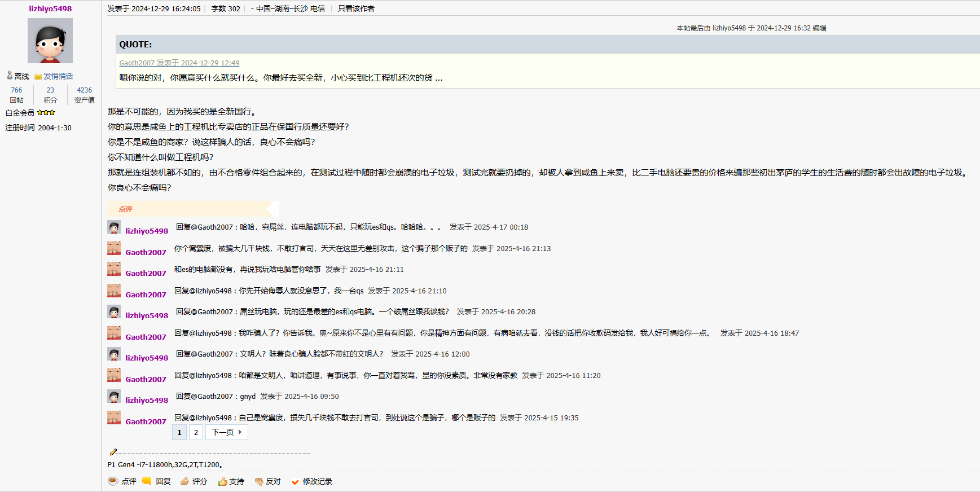Open lizhiyo5498 name on 12:00 comment
This screenshot has width=980, height=492.
[147, 358]
